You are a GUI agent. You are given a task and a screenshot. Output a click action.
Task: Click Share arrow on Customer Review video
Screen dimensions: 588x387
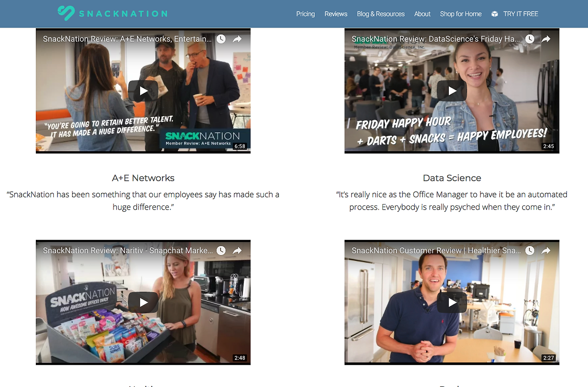pos(546,250)
